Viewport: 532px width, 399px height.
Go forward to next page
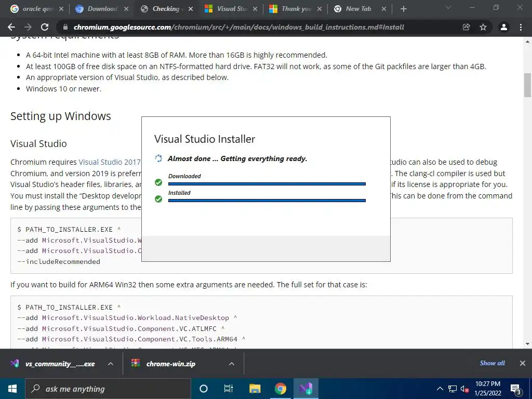click(28, 27)
